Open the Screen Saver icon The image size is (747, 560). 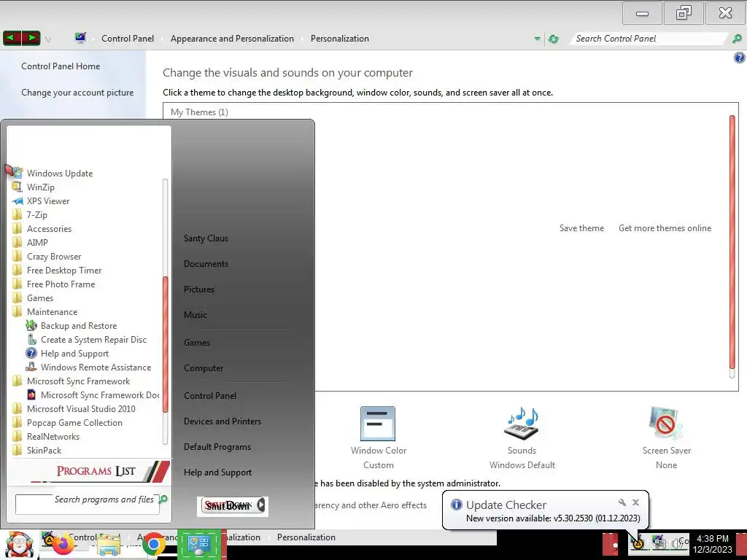click(666, 423)
